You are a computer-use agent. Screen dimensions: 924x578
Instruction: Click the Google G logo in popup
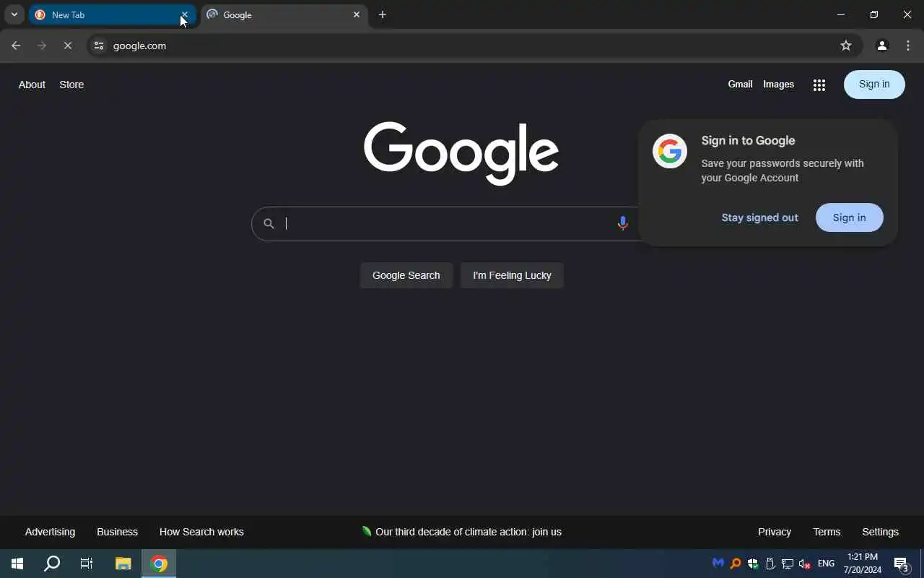tap(670, 151)
